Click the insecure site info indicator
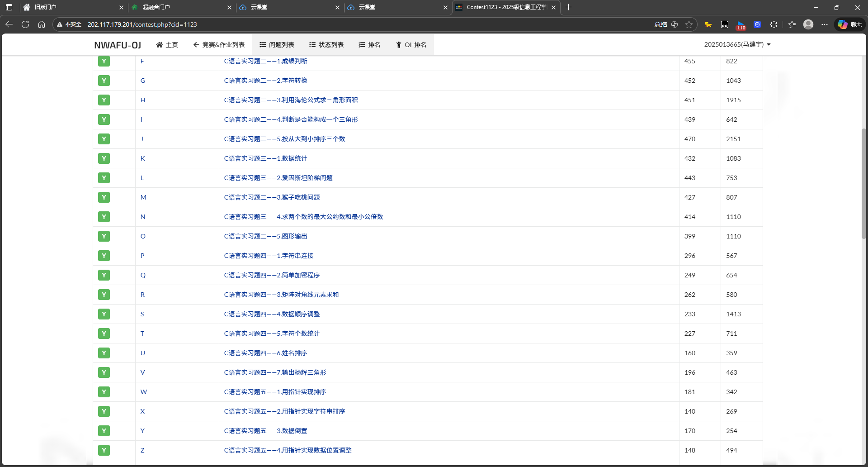The image size is (868, 467). click(69, 24)
